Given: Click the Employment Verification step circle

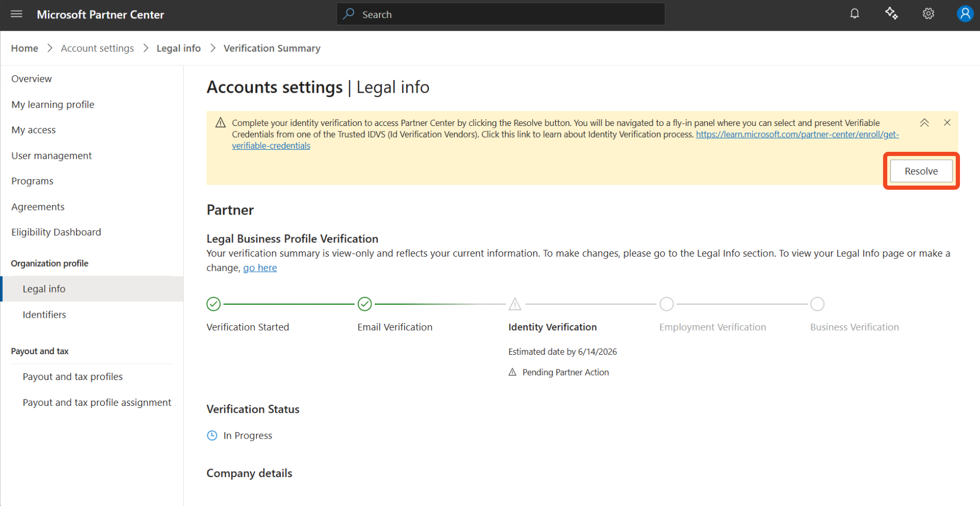Looking at the screenshot, I should 667,304.
